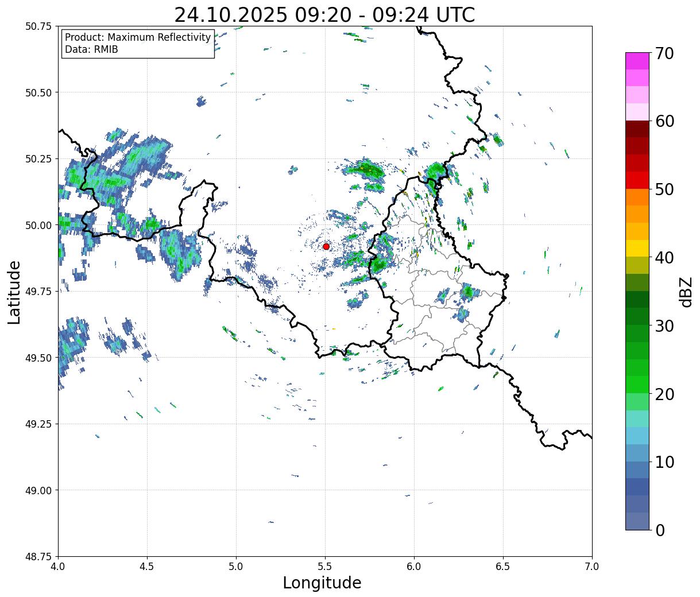
Task: Click the 50 tick label on colorbar
Action: 664,189
